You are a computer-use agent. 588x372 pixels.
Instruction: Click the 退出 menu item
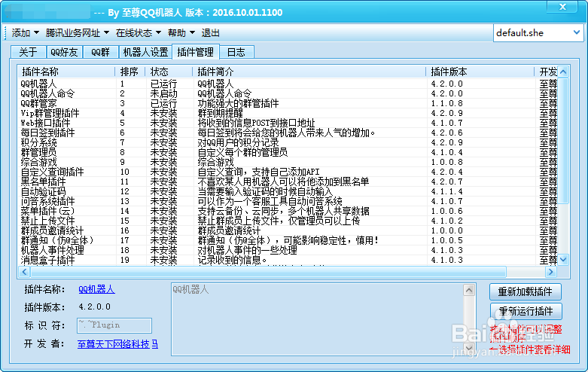tap(210, 33)
